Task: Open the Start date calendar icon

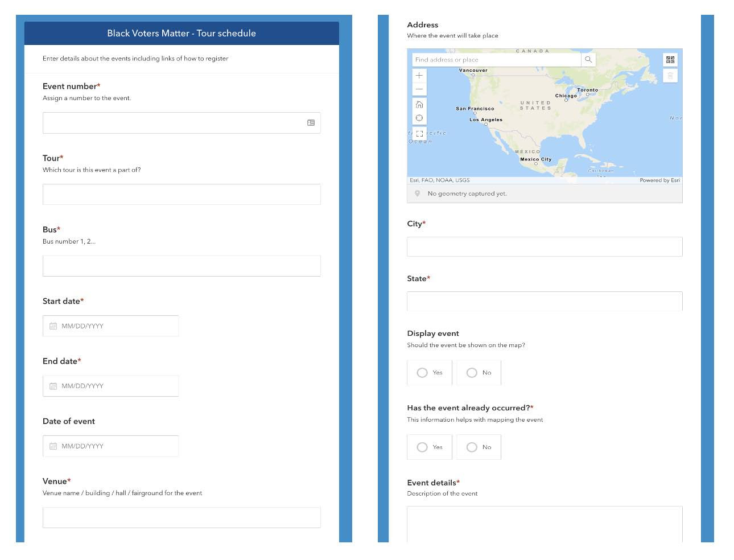Action: coord(53,326)
